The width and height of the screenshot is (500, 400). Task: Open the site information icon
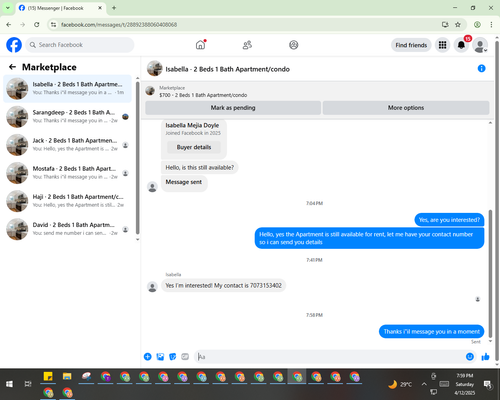53,24
